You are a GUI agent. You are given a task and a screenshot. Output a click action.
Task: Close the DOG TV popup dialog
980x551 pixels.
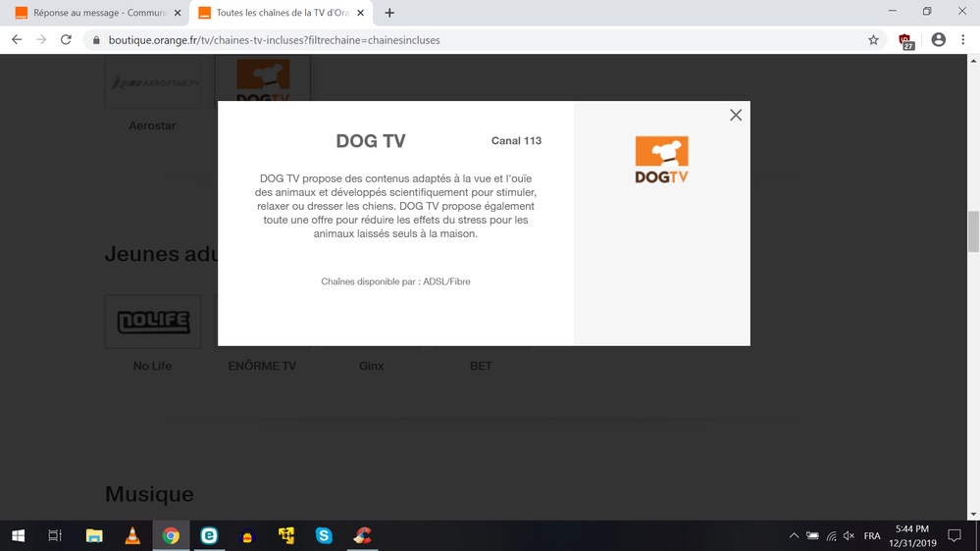(x=736, y=115)
